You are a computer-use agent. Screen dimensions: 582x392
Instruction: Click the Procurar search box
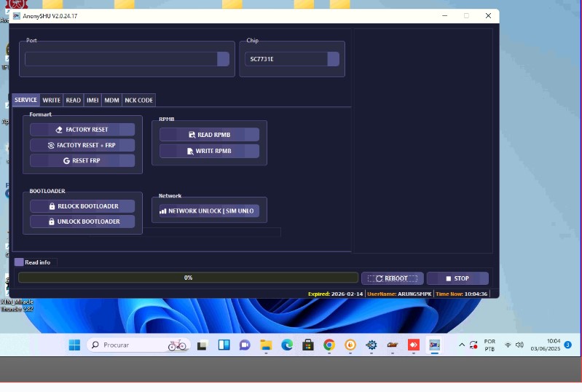[x=138, y=345]
